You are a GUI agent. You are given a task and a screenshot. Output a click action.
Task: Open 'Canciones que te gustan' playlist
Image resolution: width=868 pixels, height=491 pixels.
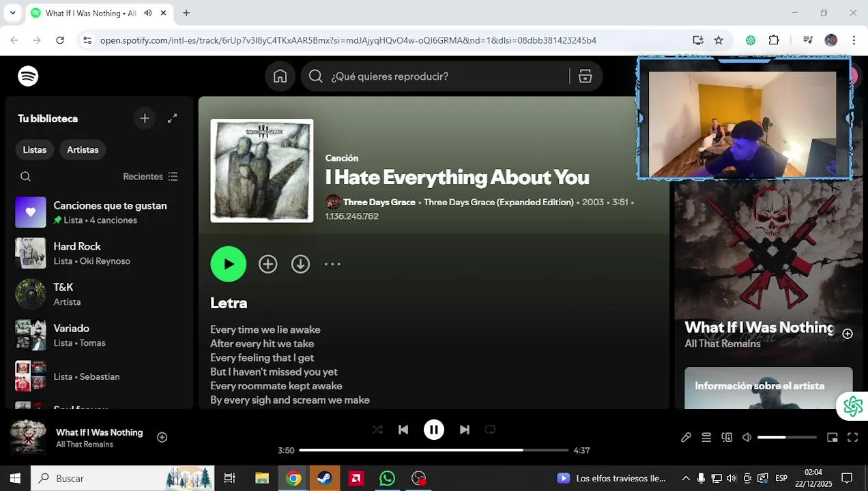(x=100, y=213)
